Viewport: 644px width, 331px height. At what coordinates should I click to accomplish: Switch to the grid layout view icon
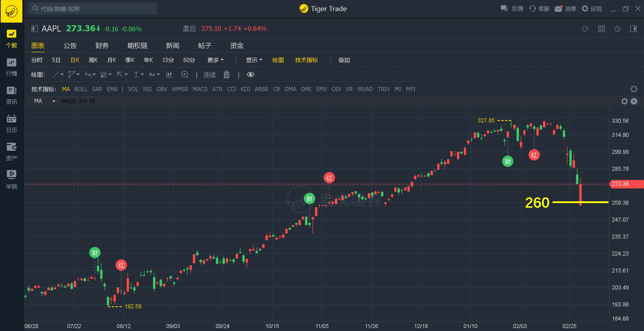[x=601, y=29]
